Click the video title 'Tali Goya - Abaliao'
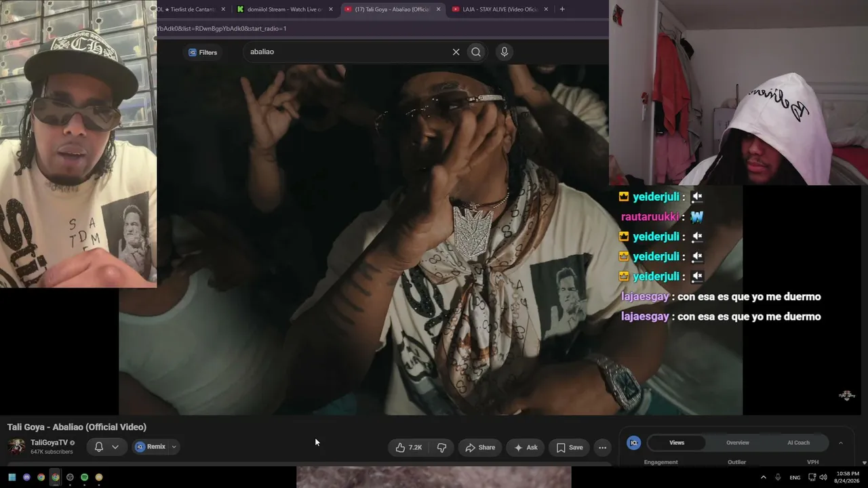 pyautogui.click(x=77, y=427)
